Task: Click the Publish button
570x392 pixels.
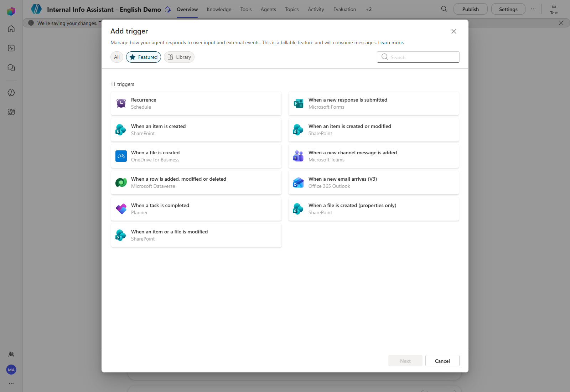Action: [x=471, y=9]
